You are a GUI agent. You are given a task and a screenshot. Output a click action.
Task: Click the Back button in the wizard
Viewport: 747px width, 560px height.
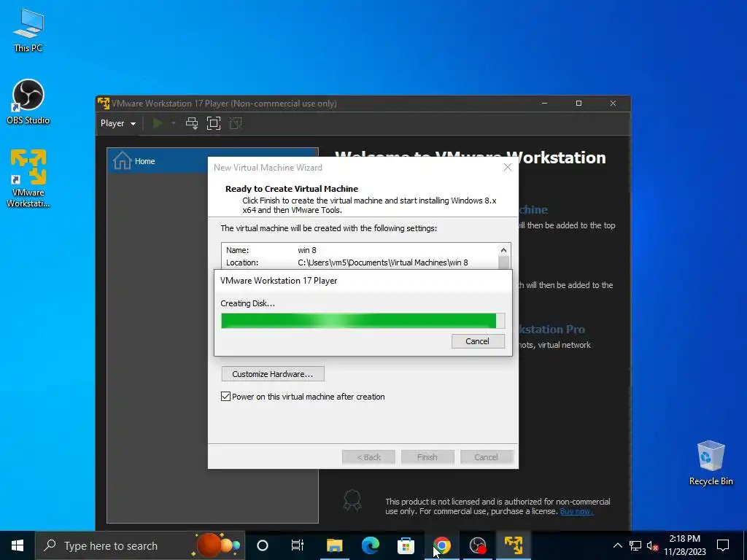coord(368,457)
